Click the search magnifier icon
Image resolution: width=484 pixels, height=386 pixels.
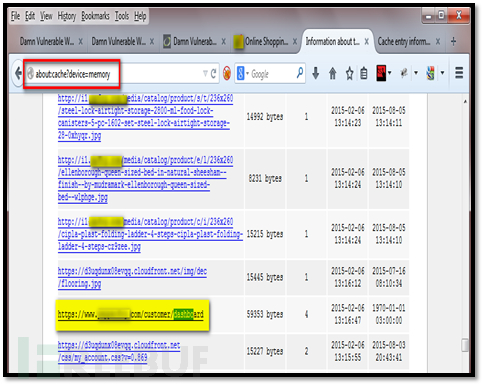(300, 72)
